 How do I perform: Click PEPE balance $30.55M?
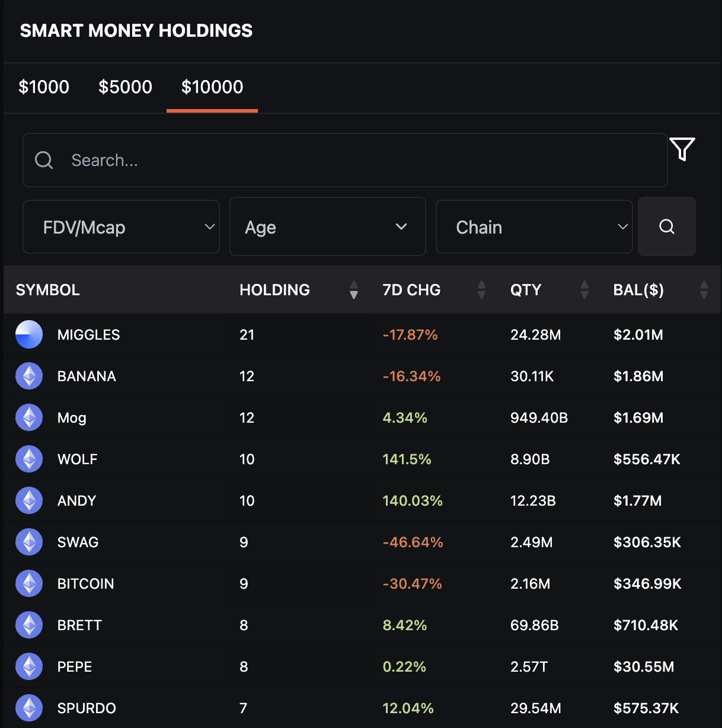(644, 667)
